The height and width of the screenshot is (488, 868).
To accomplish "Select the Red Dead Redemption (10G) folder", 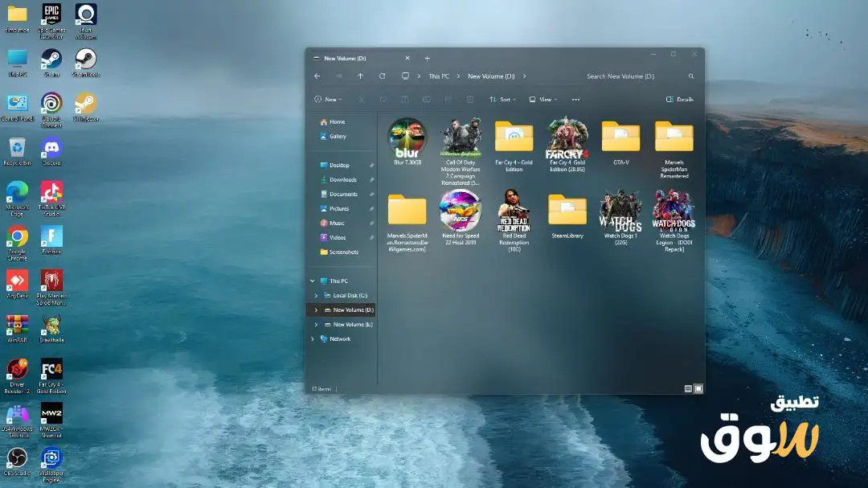I will (514, 221).
